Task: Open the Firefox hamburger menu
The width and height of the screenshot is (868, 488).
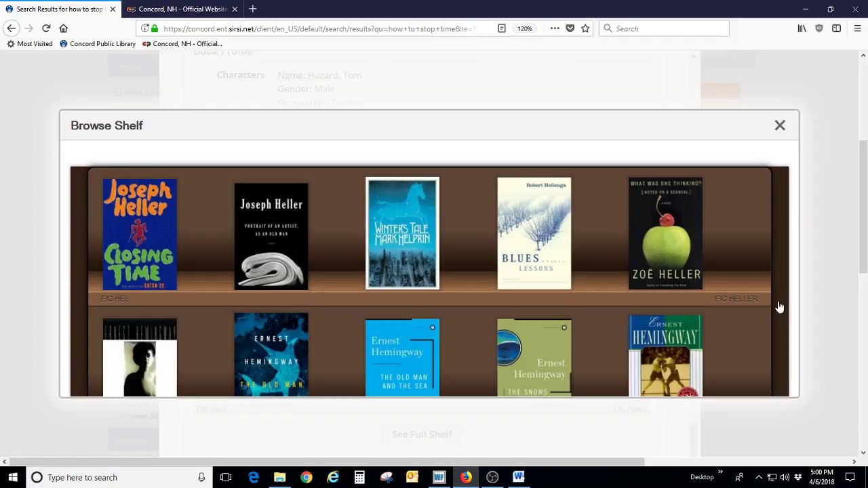Action: pos(857,28)
